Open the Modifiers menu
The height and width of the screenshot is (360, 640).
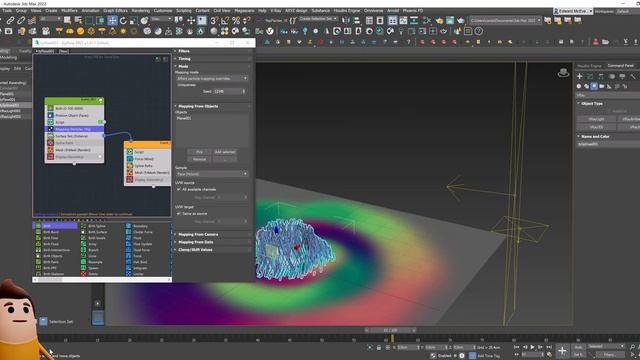69,11
